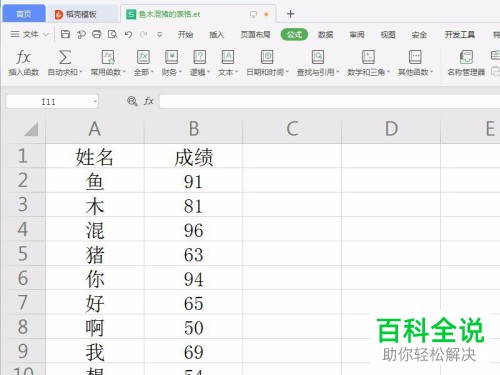
Task: Open the Financial functions (财务) icon
Action: 171,57
